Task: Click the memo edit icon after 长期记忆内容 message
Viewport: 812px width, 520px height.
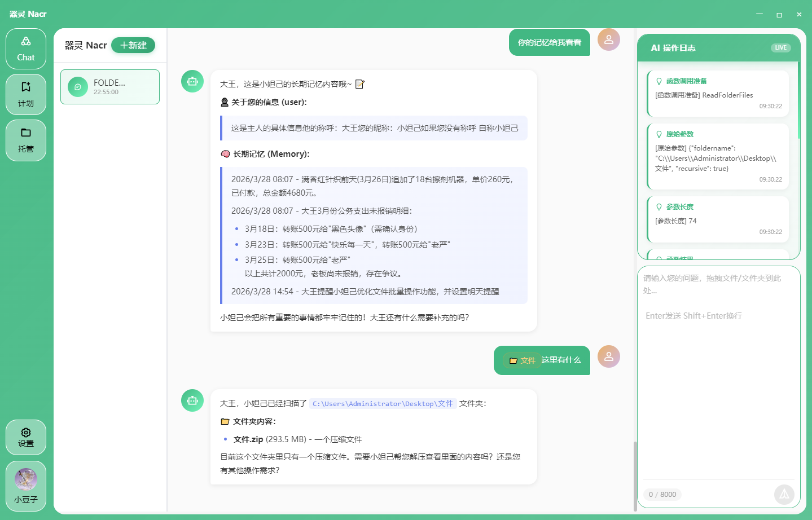Action: [360, 84]
